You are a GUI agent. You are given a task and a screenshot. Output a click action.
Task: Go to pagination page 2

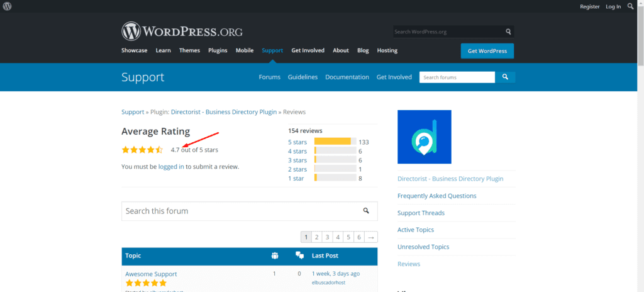(317, 237)
